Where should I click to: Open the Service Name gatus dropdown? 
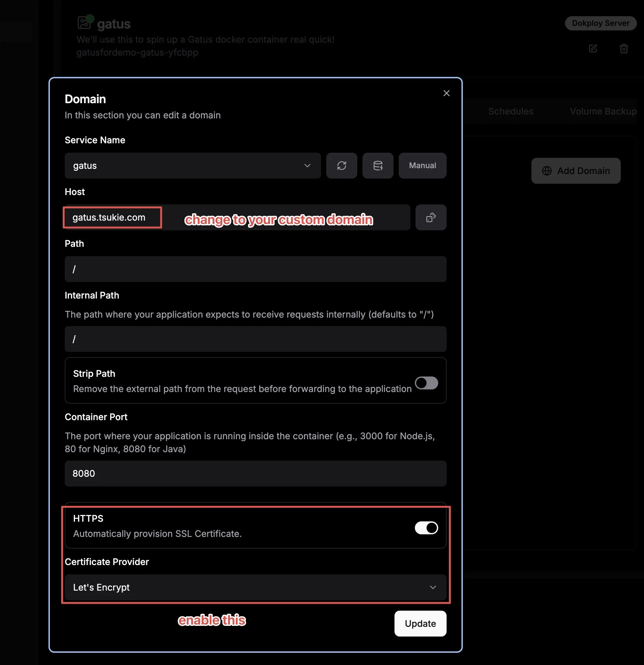[x=193, y=166]
